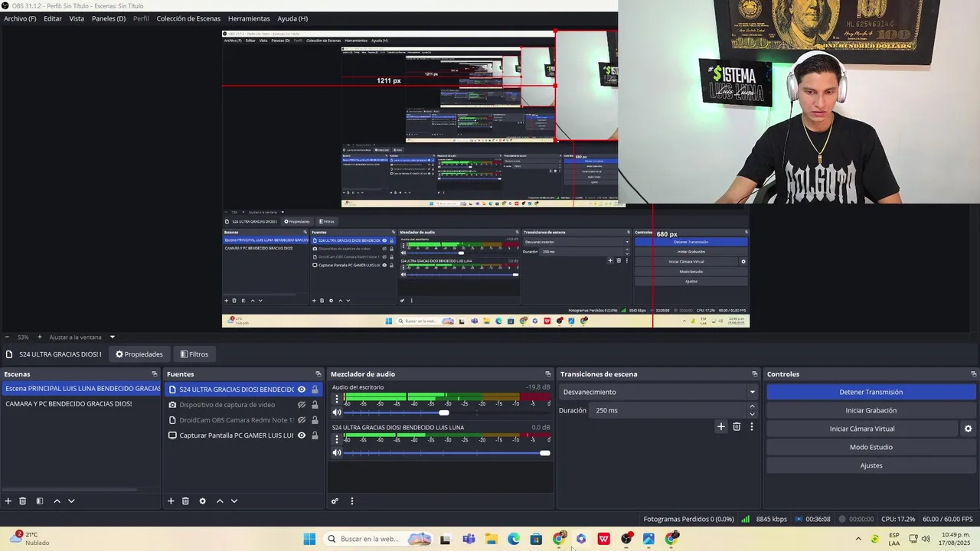Open Ajustes from the Controles panel
The height and width of the screenshot is (551, 980).
(x=871, y=465)
